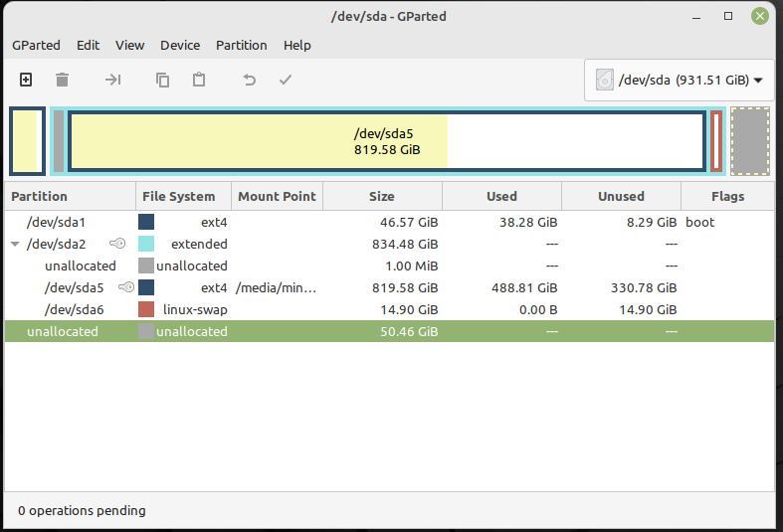Select the /dev/sda1 partition row

point(389,222)
